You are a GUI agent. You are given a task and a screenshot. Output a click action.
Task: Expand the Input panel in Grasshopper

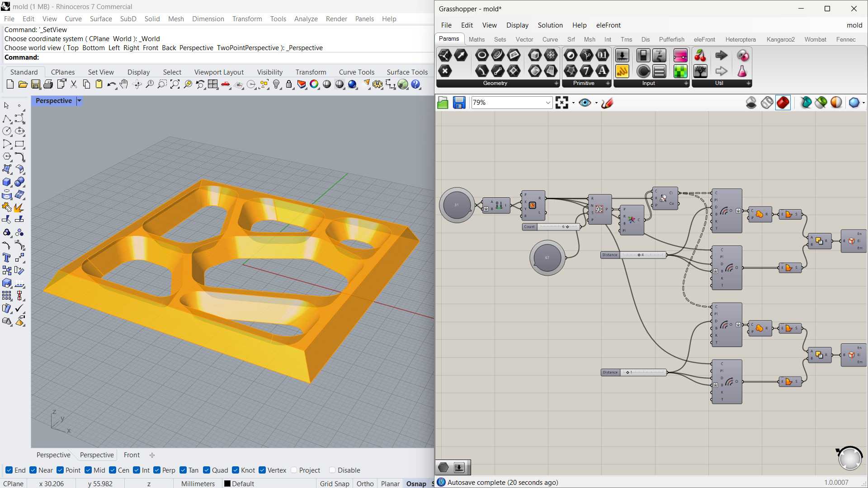[686, 83]
